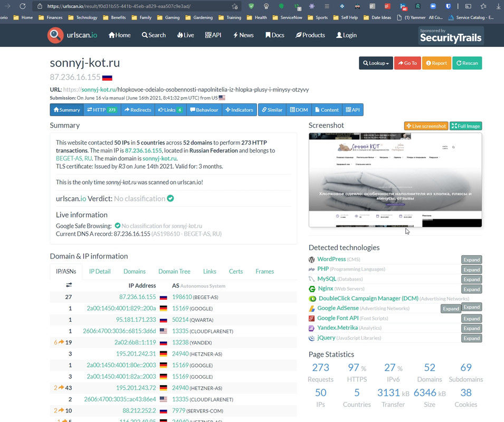The image size is (504, 422).
Task: Open the Service Catalog bookmark
Action: pos(471,17)
